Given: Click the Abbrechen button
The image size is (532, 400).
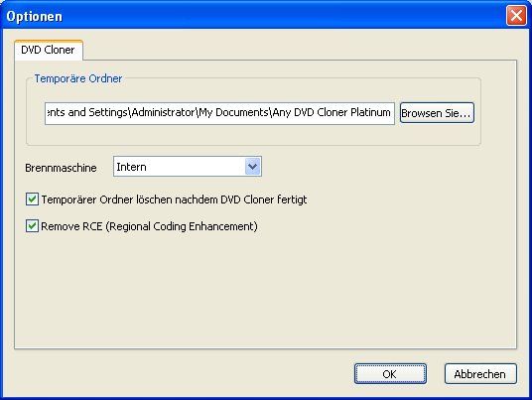Looking at the screenshot, I should 480,374.
